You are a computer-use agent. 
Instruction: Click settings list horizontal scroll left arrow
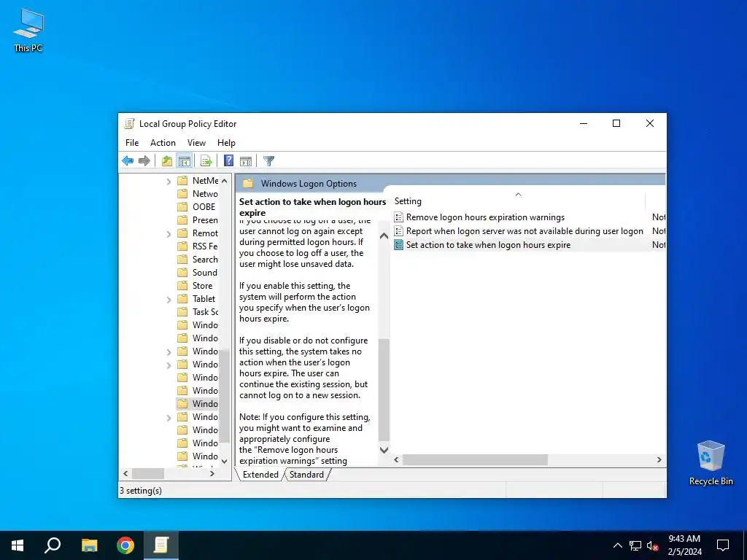(396, 460)
